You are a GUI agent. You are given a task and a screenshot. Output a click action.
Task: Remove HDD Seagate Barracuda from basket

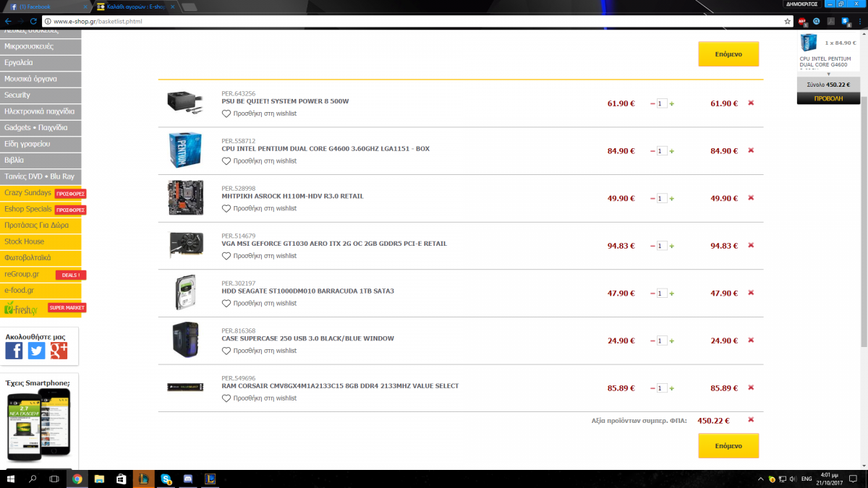751,293
